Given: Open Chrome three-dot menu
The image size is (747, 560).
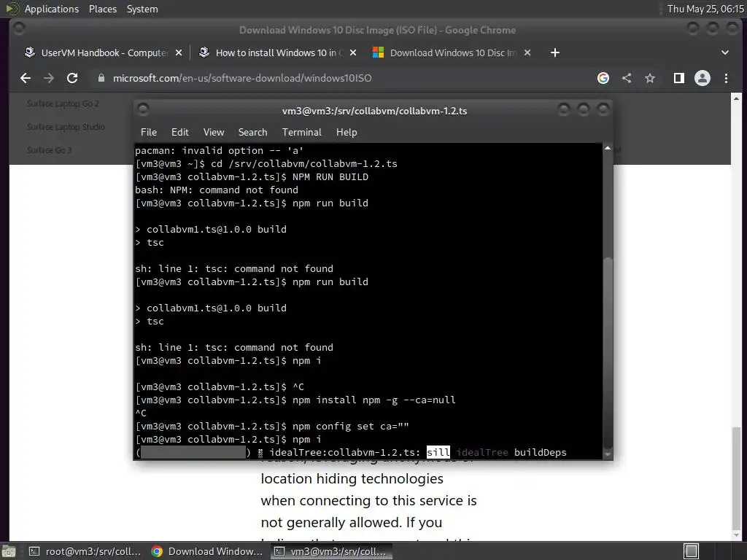Looking at the screenshot, I should pyautogui.click(x=726, y=78).
